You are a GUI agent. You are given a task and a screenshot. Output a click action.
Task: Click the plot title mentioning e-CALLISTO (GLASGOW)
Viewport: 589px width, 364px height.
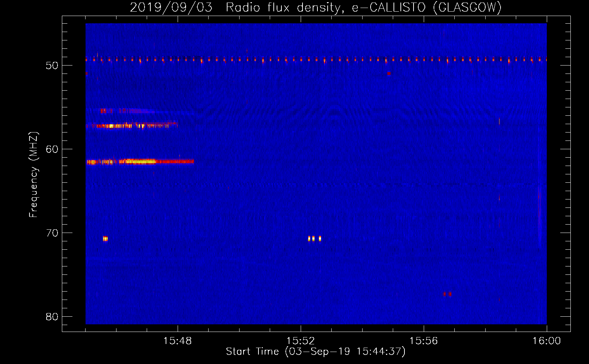(316, 7)
